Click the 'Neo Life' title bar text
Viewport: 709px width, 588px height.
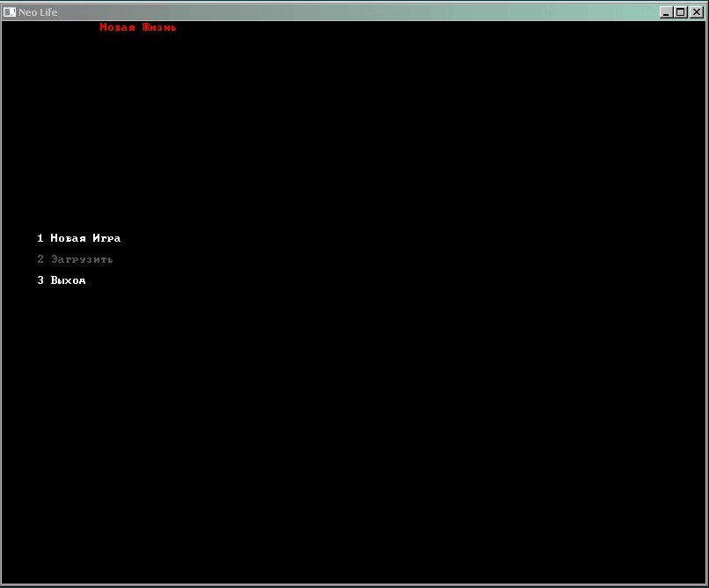coord(38,12)
